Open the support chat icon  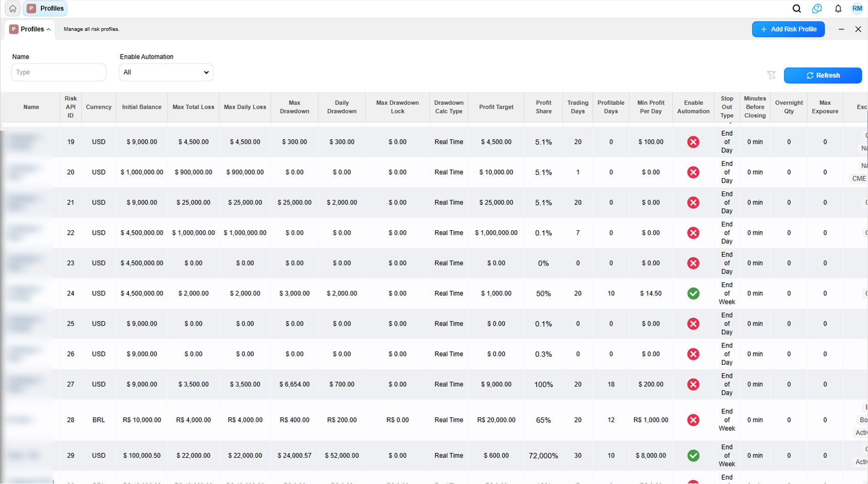(x=817, y=9)
